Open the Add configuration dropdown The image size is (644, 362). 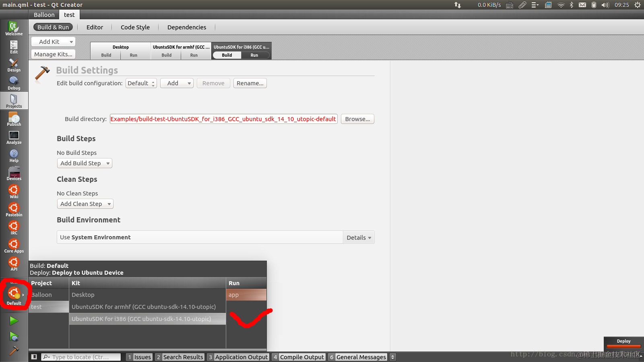[177, 83]
